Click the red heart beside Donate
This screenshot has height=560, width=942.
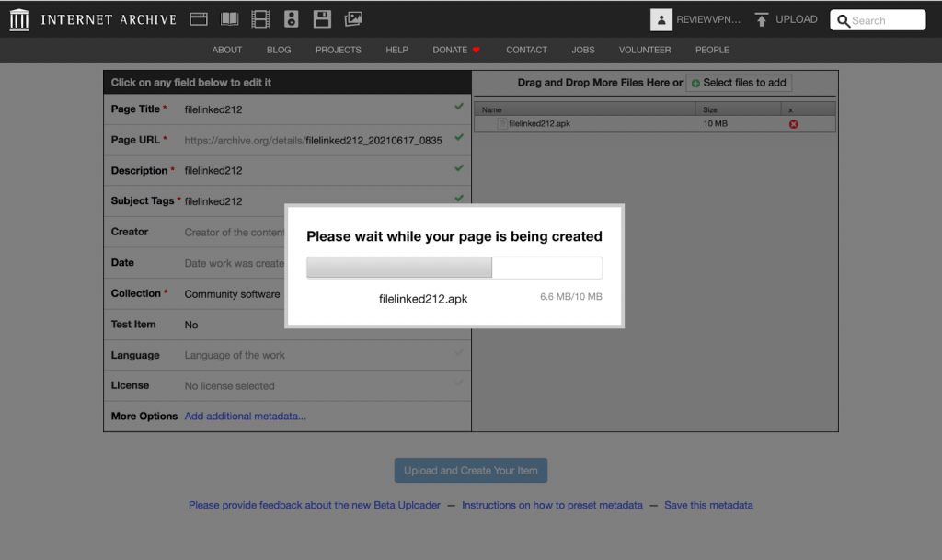(x=476, y=50)
